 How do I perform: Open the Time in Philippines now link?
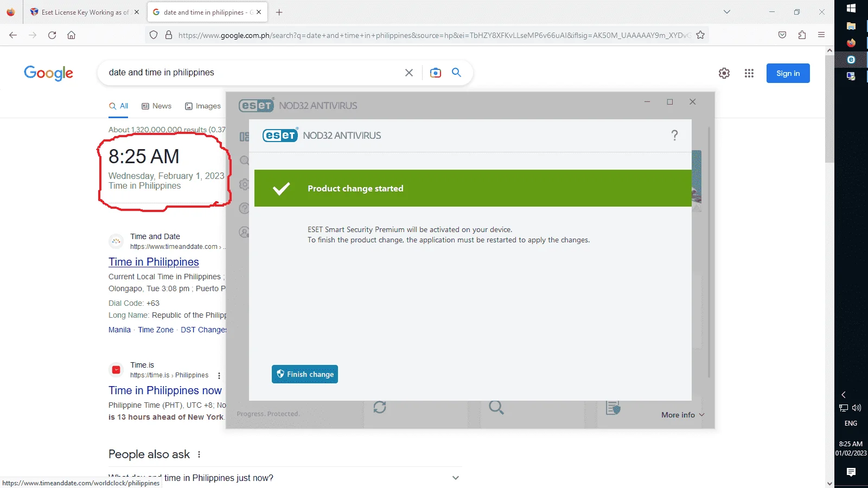pyautogui.click(x=165, y=390)
